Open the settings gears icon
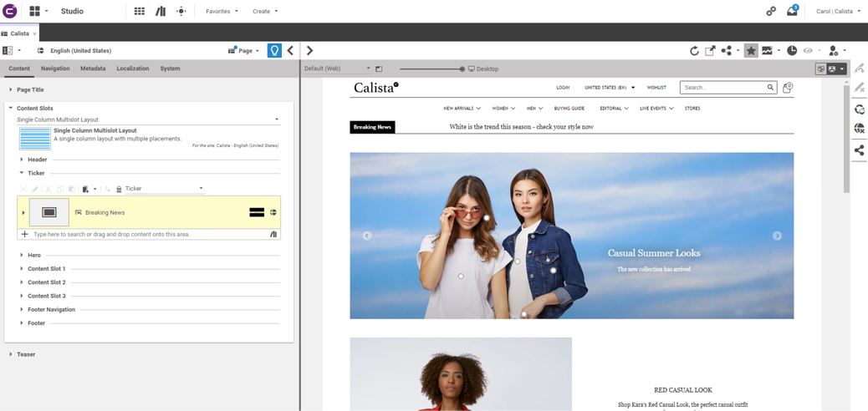Viewport: 868px width, 411px height. point(770,11)
